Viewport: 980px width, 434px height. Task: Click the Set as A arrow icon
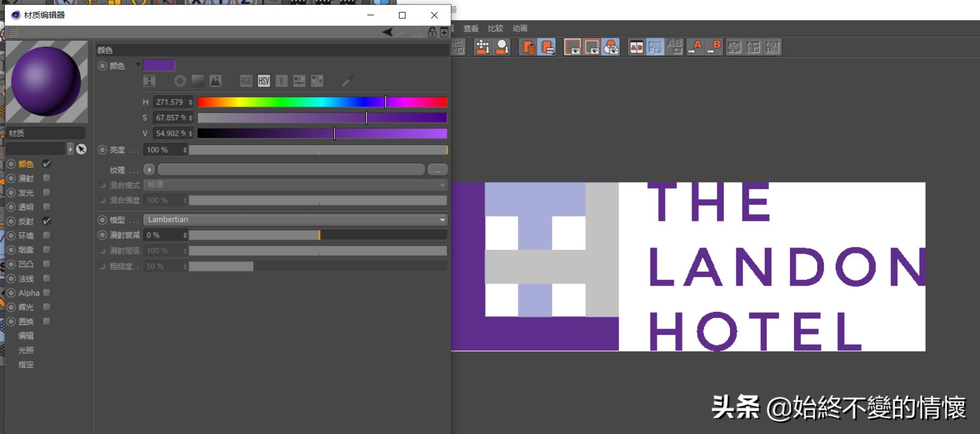695,47
